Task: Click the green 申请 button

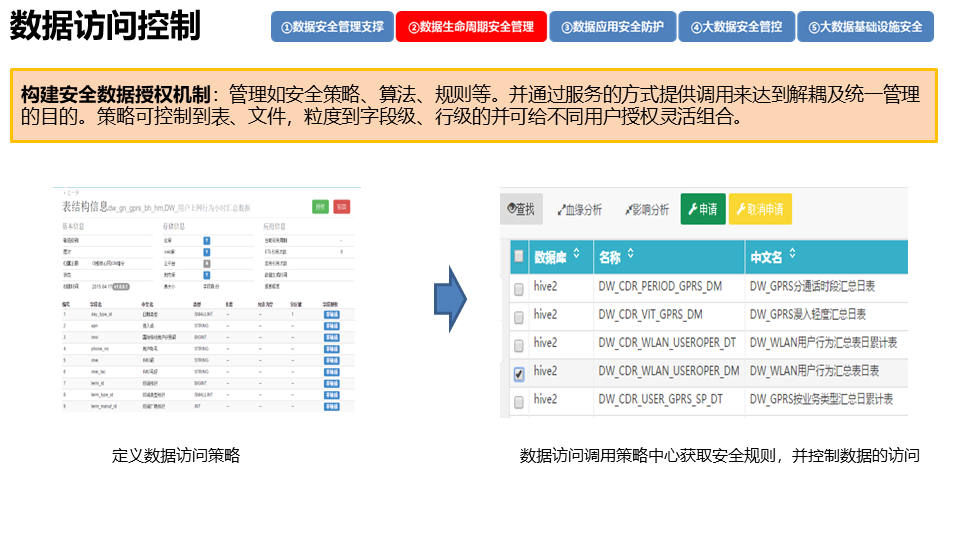Action: pyautogui.click(x=703, y=209)
